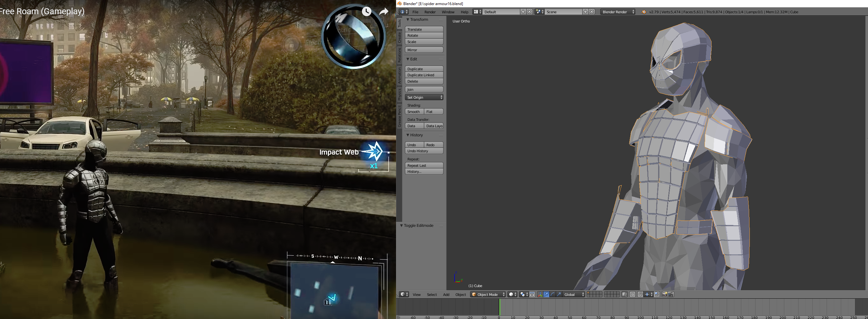Collapse the Toggle Editmode operator panel
Viewport: 868px width, 319px height.
click(402, 226)
